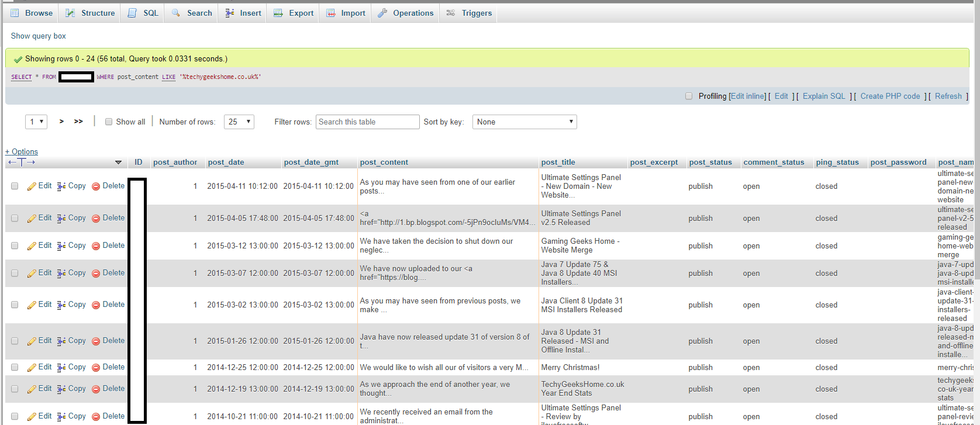Viewport: 980px width, 425px height.
Task: Click the pencil icon for the 2015-04-11 row
Action: tap(32, 186)
